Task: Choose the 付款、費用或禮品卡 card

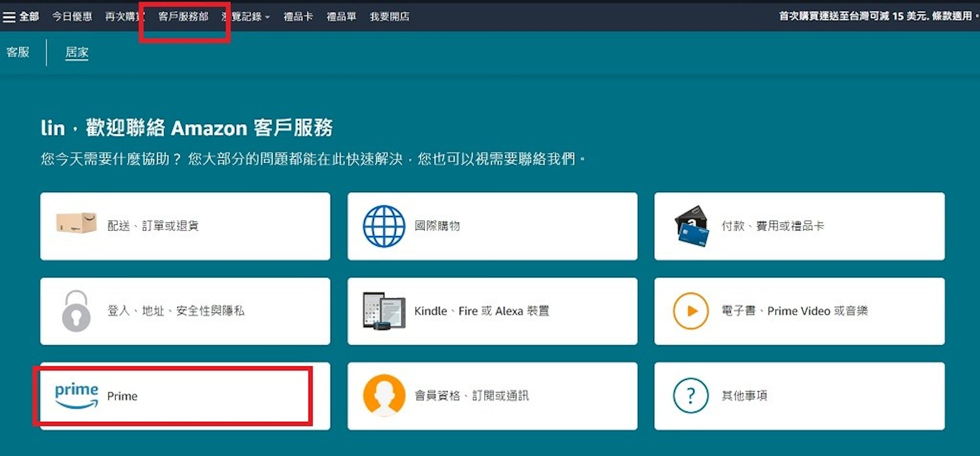Action: click(799, 226)
